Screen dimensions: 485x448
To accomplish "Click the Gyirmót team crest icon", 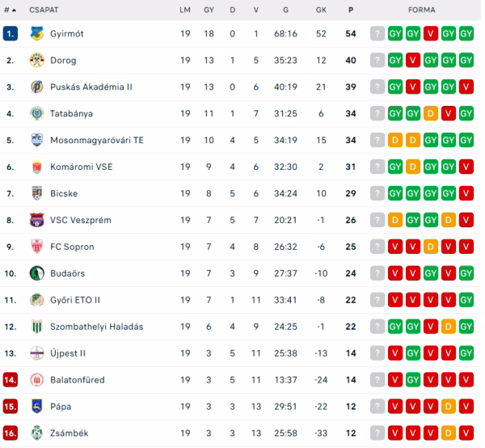I will point(36,34).
